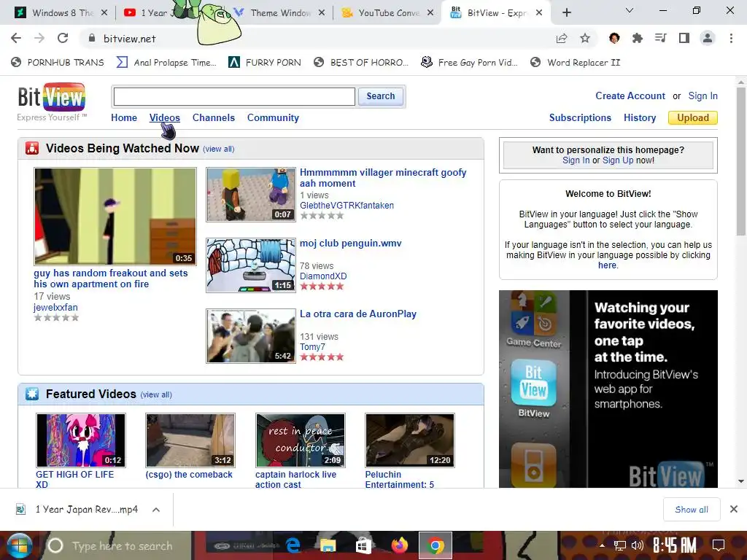Open File Explorer from the taskbar

point(328,545)
